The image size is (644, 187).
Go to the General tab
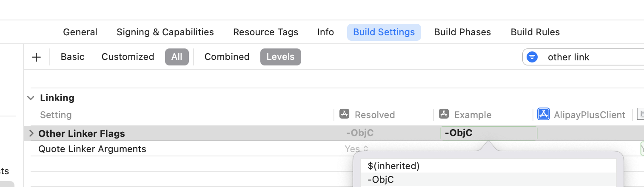click(80, 32)
